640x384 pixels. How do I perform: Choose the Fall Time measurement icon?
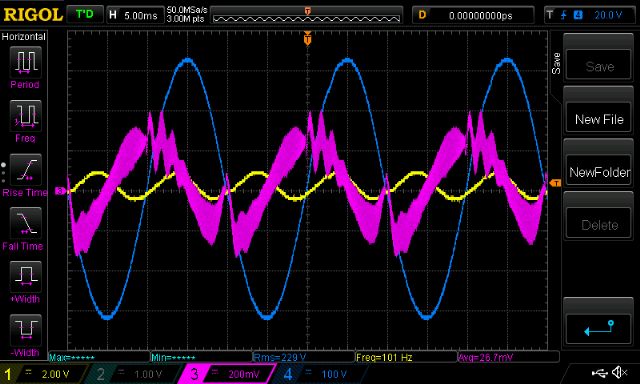(x=25, y=223)
